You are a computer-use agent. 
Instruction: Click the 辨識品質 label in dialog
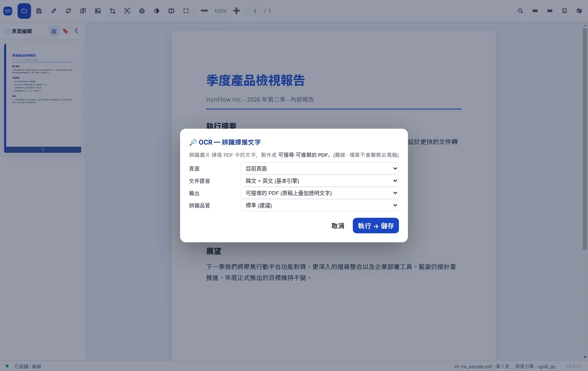200,205
